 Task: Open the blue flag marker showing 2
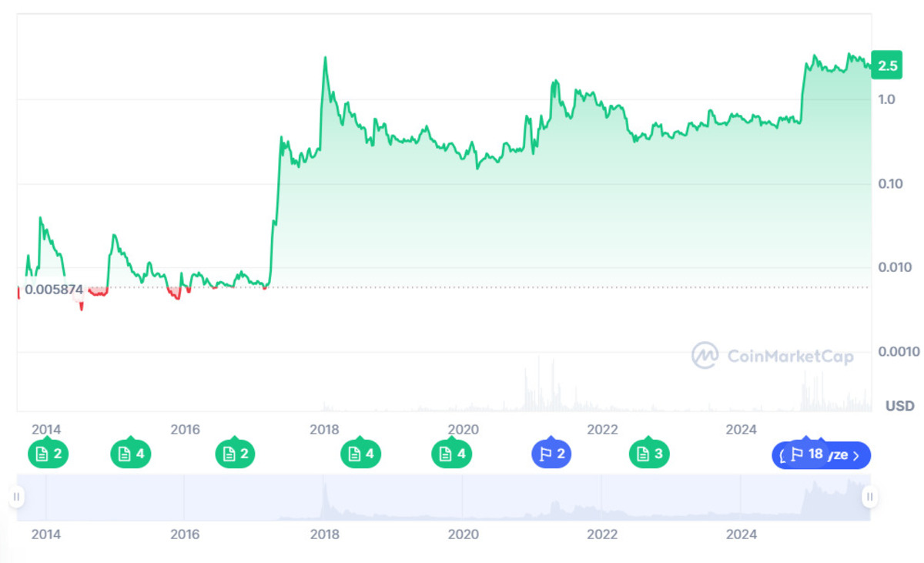pos(552,454)
